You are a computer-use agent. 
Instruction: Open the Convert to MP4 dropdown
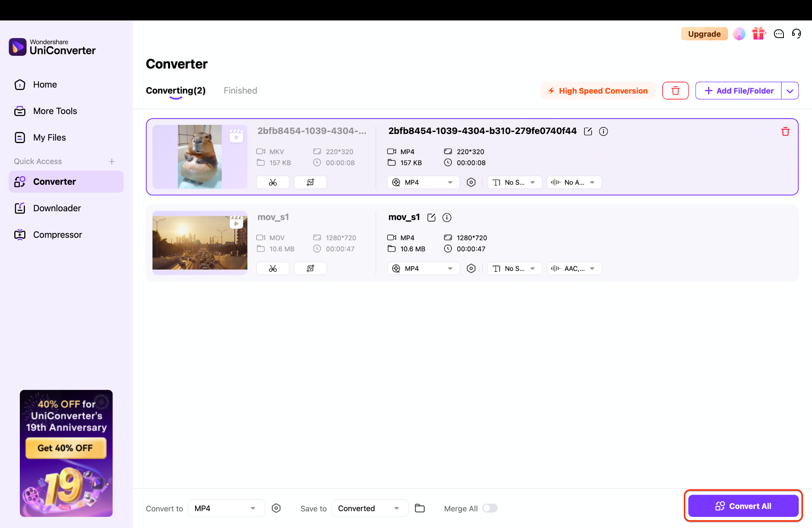click(226, 508)
